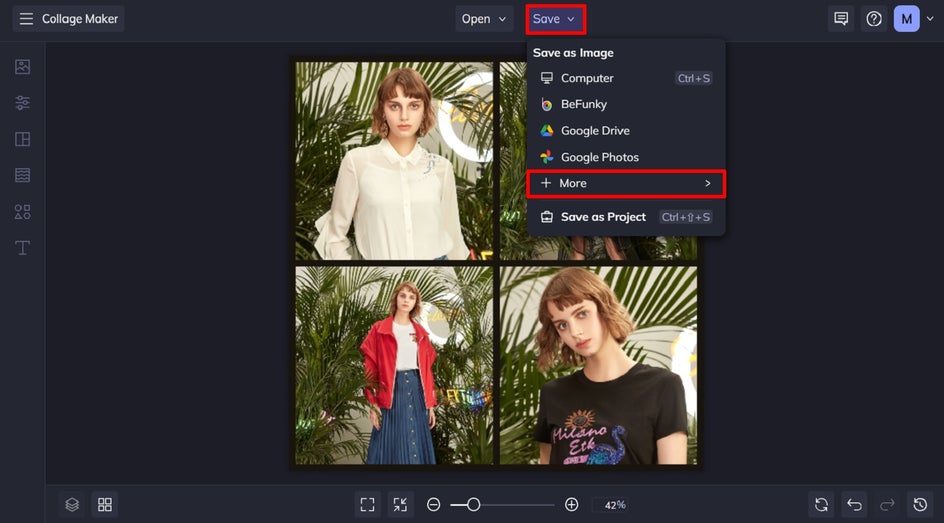
Task: Open the Open dropdown
Action: (484, 19)
